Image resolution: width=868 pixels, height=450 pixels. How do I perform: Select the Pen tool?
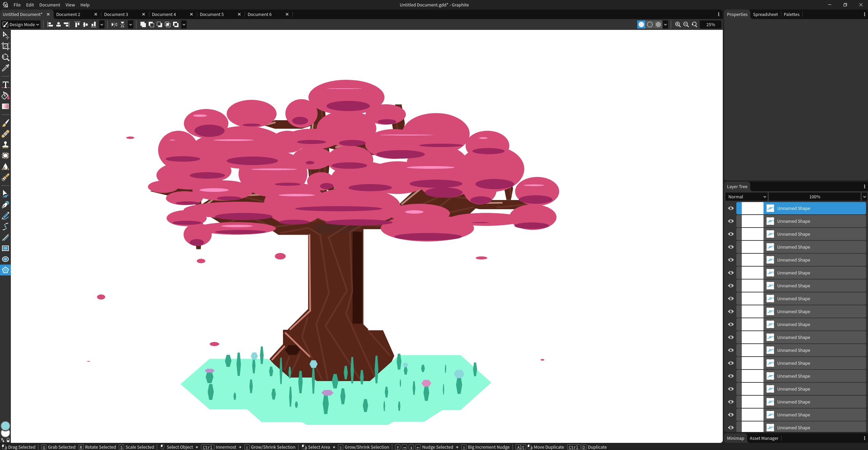(x=5, y=205)
